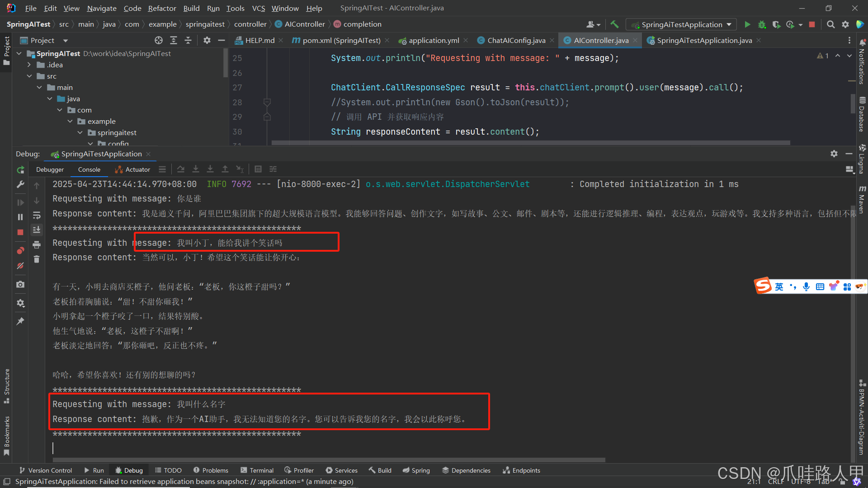The image size is (868, 488).
Task: Click Build project hammer icon
Action: [614, 24]
